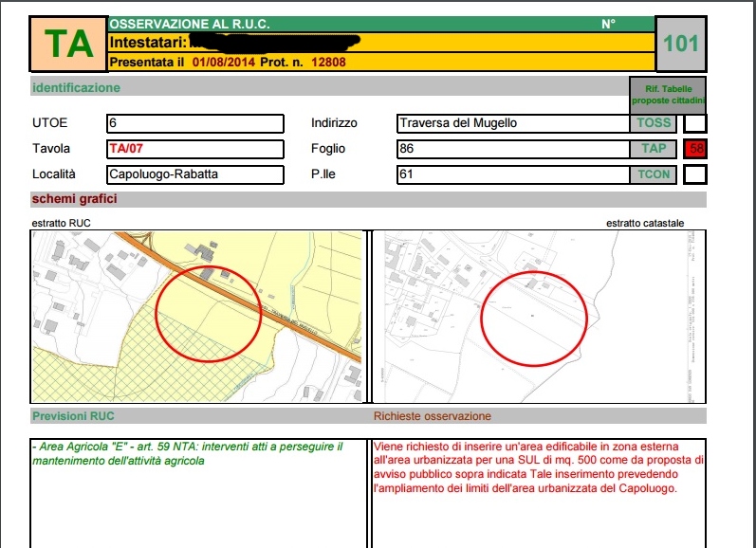Select the TCON label badge

pyautogui.click(x=655, y=174)
